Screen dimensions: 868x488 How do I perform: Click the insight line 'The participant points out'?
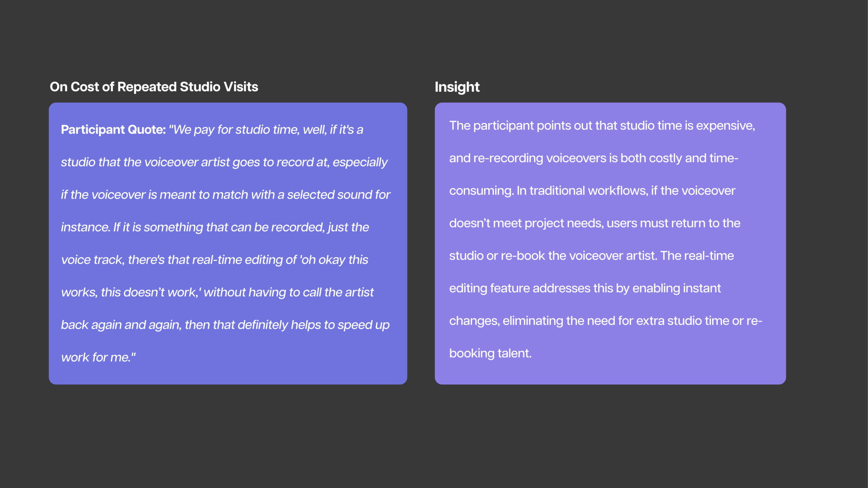point(602,126)
